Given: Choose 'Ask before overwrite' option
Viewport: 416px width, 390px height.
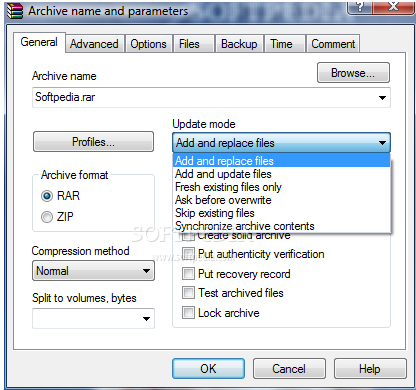Looking at the screenshot, I should [282, 200].
